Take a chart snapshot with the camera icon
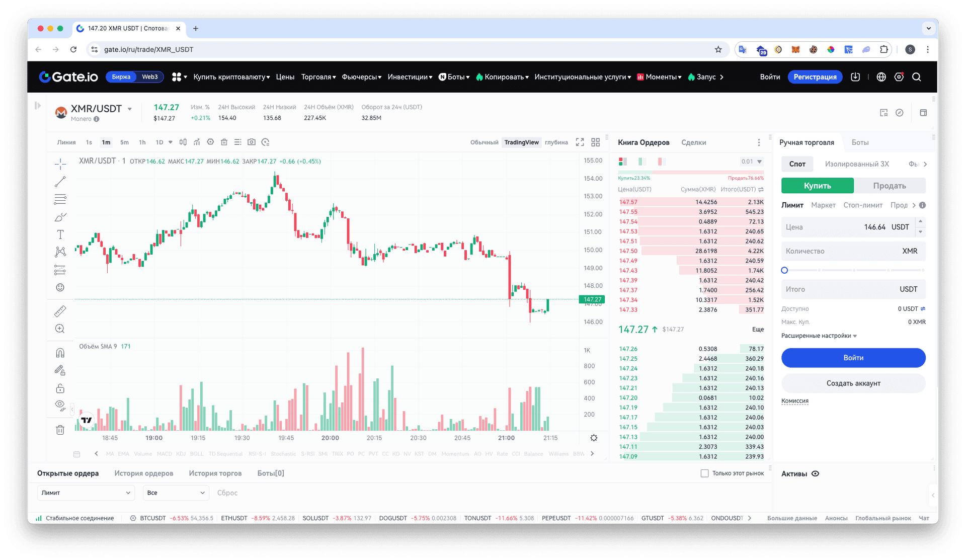966x560 pixels. point(252,142)
